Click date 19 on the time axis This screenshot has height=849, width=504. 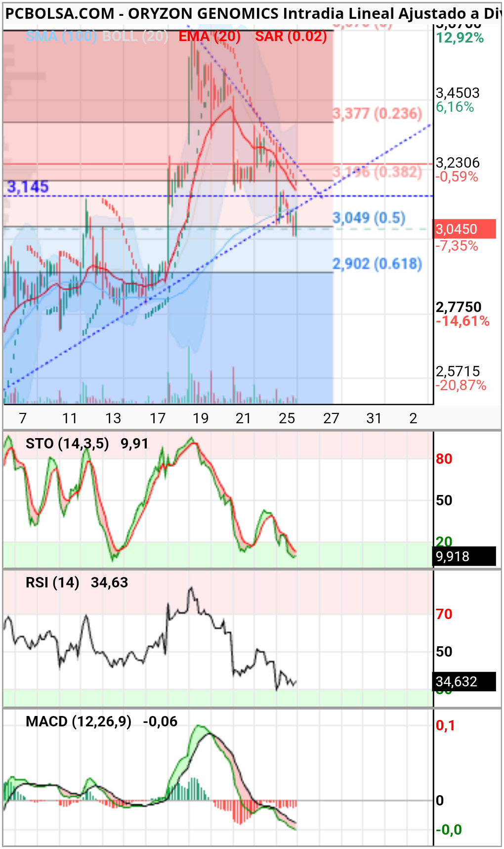[201, 418]
